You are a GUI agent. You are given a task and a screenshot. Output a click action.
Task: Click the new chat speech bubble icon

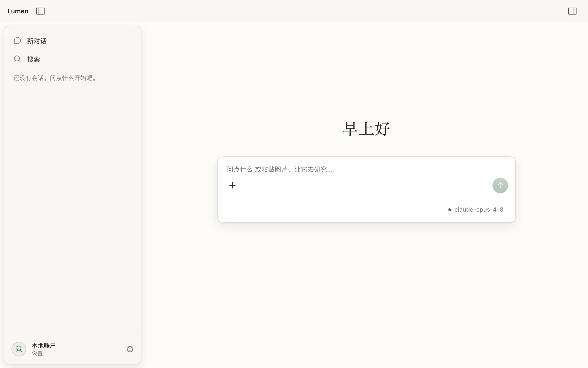coord(17,41)
